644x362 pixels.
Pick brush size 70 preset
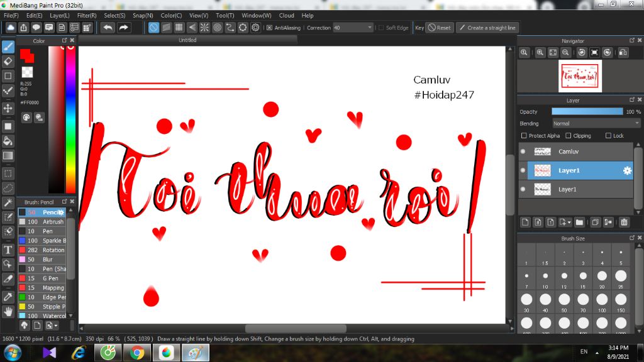(583, 302)
